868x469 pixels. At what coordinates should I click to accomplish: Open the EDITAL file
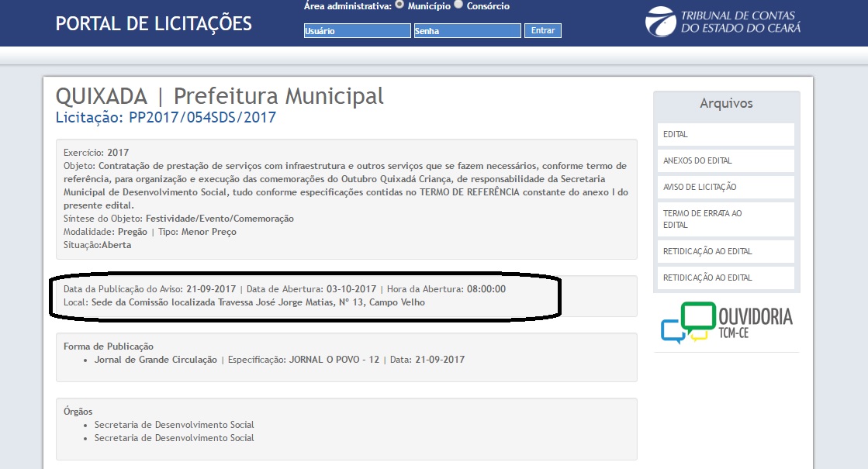(x=725, y=134)
